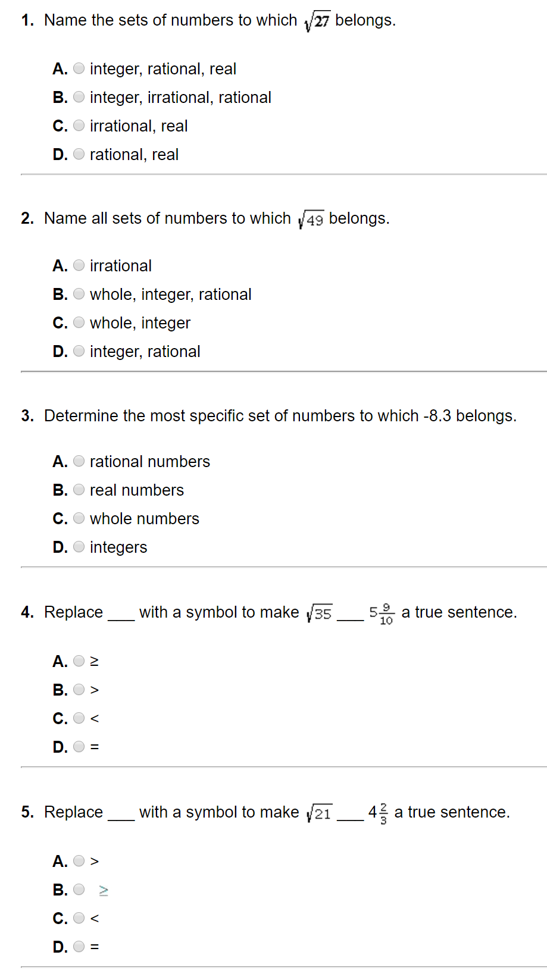Select the equals sign in question 4
Screen dimensions: 547x980
coord(79,746)
